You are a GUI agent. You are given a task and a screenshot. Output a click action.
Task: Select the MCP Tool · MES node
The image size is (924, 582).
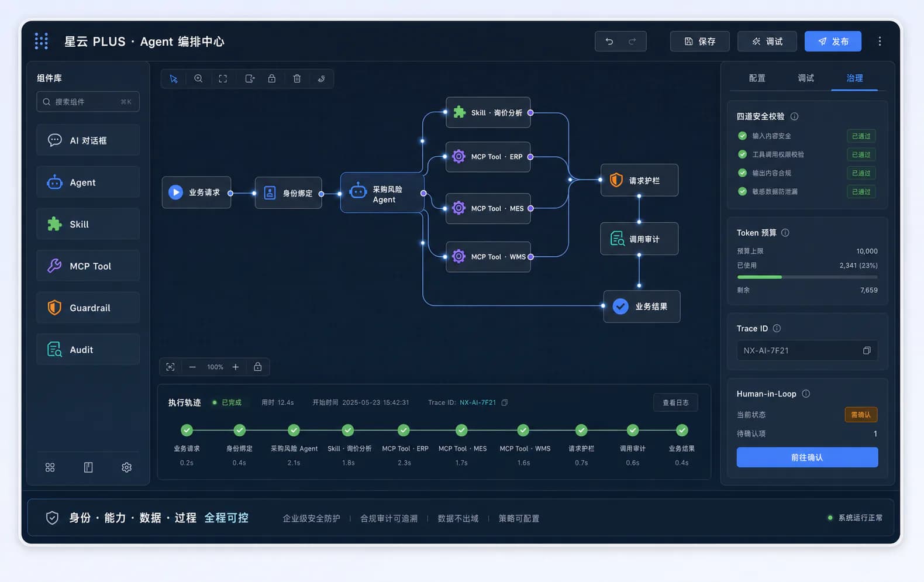coord(488,208)
